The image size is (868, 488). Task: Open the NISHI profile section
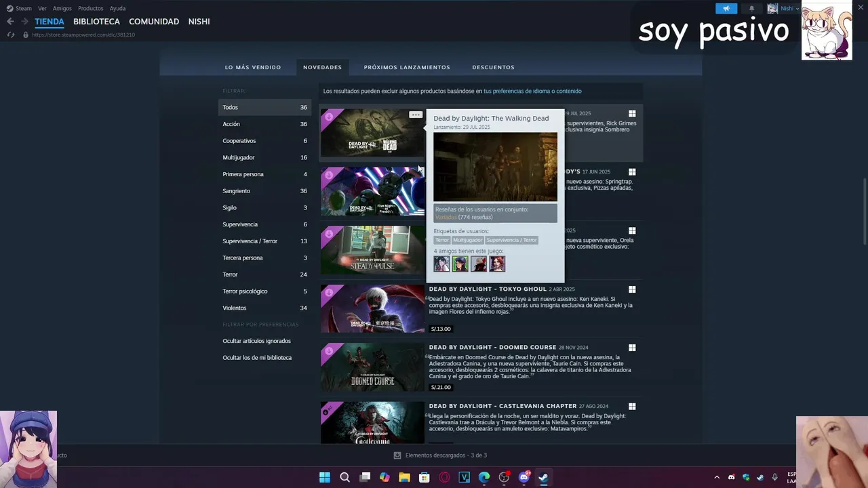[x=199, y=22]
